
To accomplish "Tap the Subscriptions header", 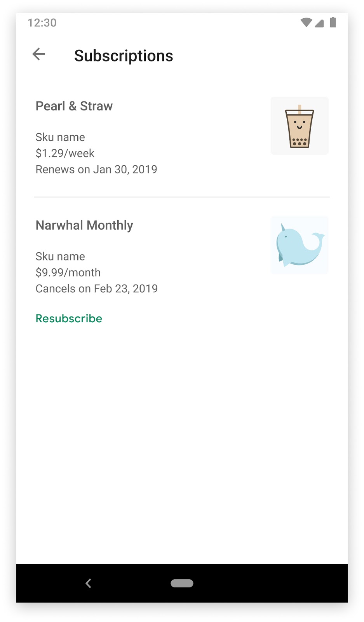I will click(124, 56).
